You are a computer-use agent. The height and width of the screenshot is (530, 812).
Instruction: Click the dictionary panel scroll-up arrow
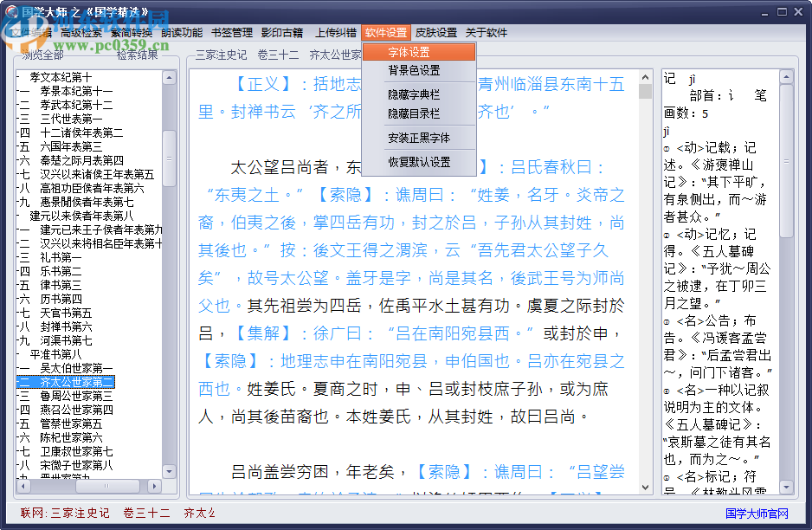pyautogui.click(x=786, y=78)
